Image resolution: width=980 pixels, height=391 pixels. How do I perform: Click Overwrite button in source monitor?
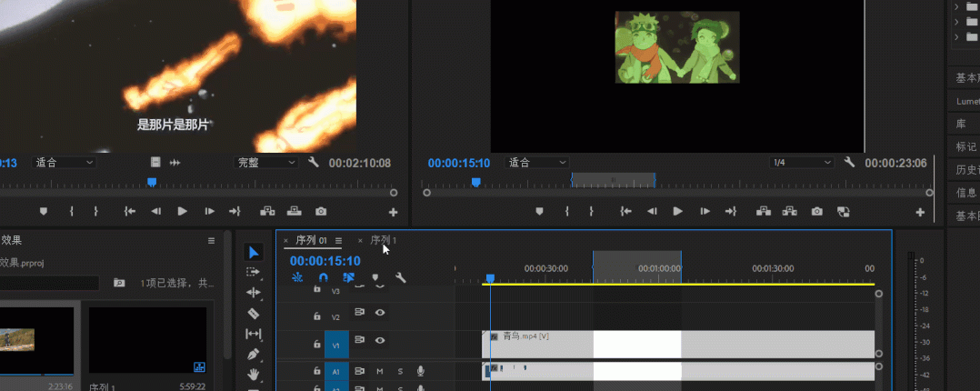click(x=294, y=212)
